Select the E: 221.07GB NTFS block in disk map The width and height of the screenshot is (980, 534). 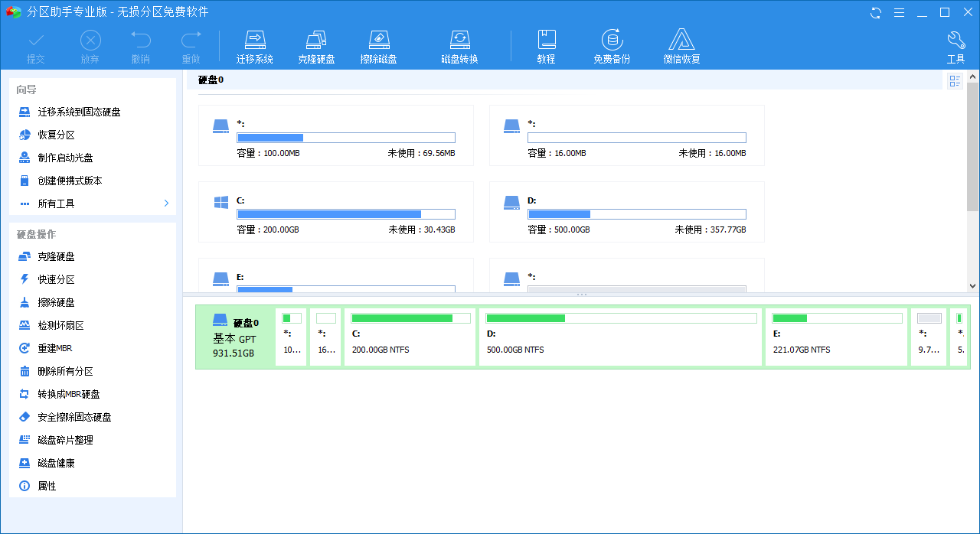(837, 337)
